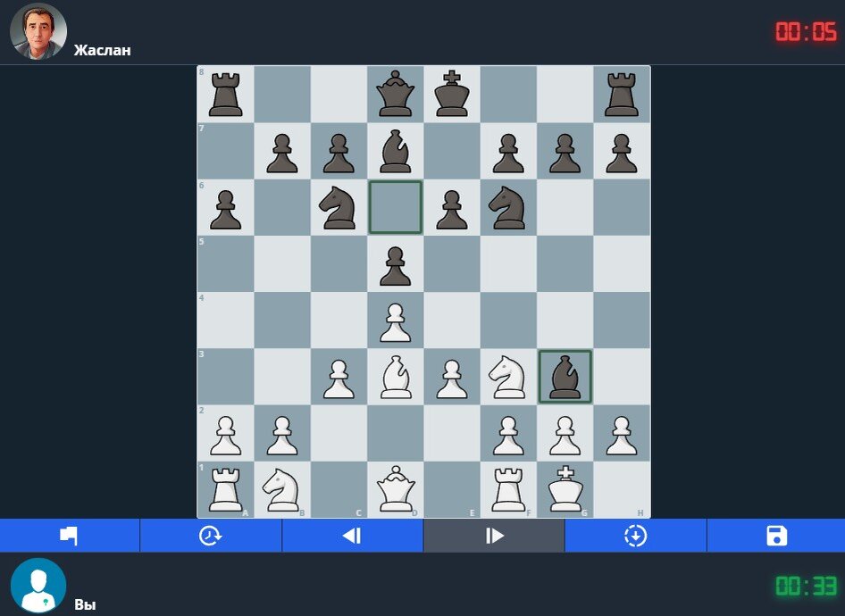
Task: Select the white bishop on d3
Action: tap(396, 377)
